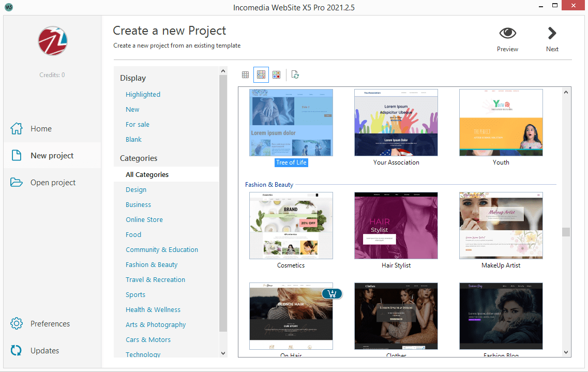
Task: Select the Hair Stylist template thumbnail
Action: pos(396,226)
